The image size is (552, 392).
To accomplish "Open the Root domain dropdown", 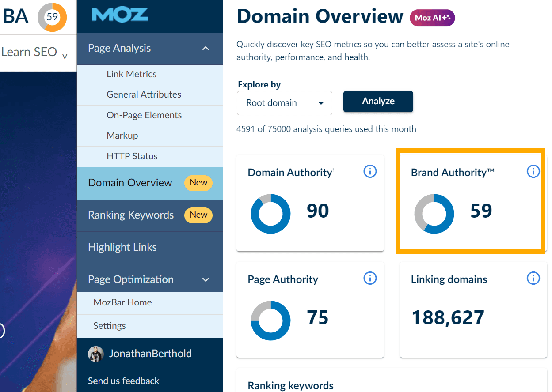I will [284, 103].
